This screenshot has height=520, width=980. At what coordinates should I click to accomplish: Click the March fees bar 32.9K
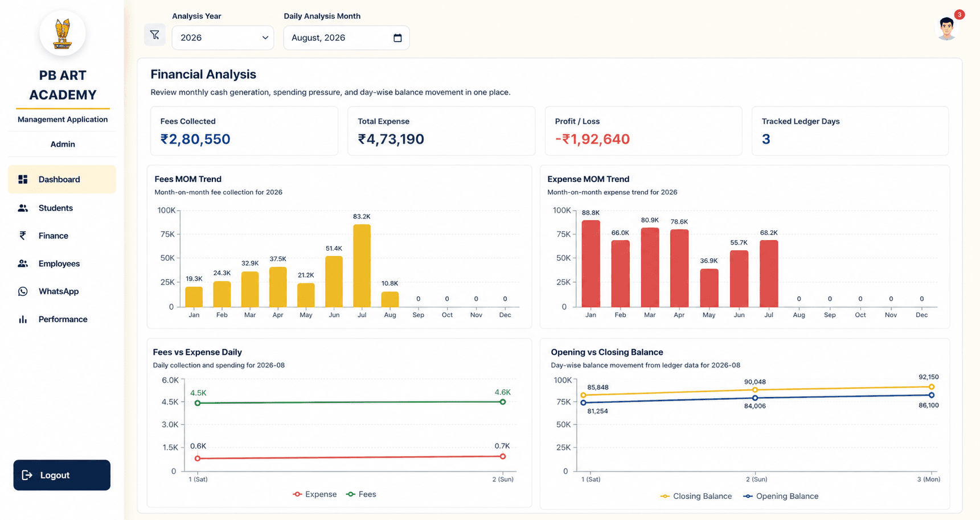(x=250, y=290)
